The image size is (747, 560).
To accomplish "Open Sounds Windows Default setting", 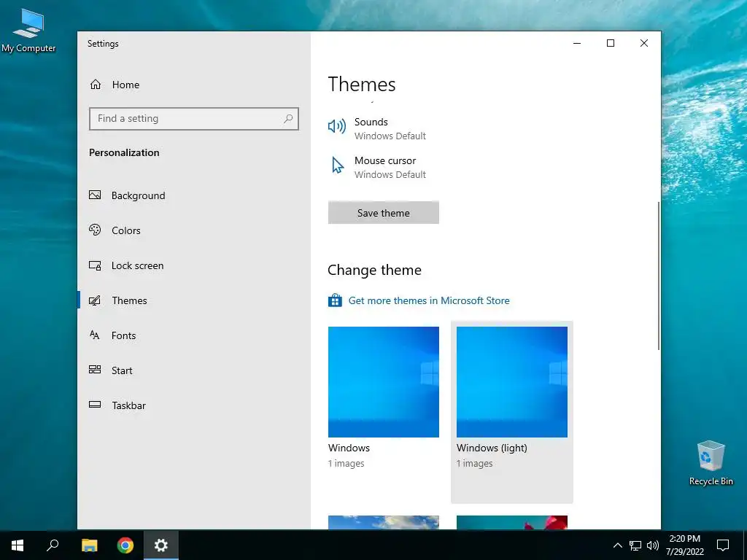I will (377, 128).
